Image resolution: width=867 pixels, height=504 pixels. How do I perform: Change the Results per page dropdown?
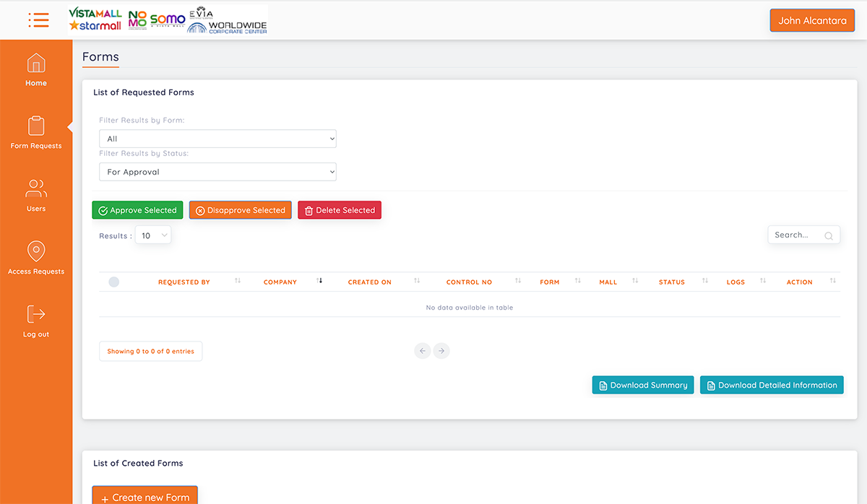tap(153, 235)
